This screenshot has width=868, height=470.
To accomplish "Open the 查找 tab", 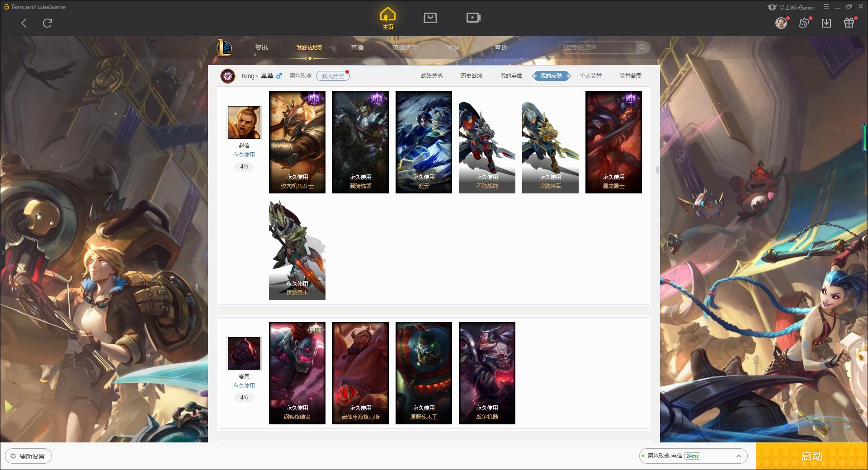I will point(501,47).
